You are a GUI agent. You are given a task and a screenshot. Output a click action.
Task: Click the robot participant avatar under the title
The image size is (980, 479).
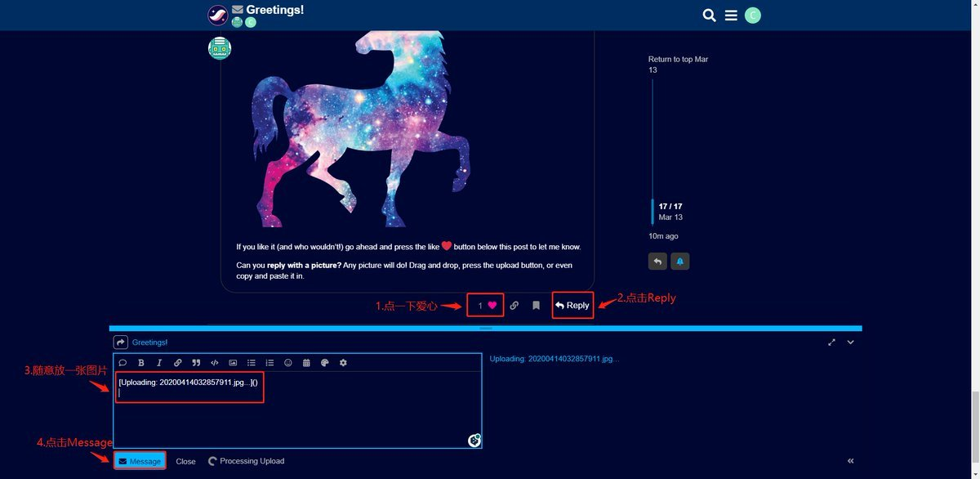[x=237, y=23]
